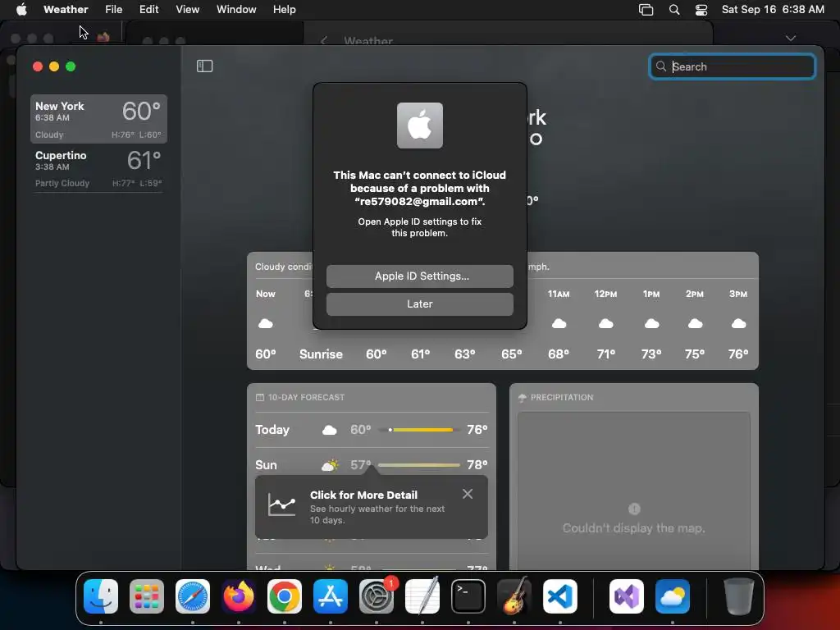This screenshot has width=840, height=630.
Task: Click the 76° temperature under 3PM
Action: pyautogui.click(x=738, y=354)
